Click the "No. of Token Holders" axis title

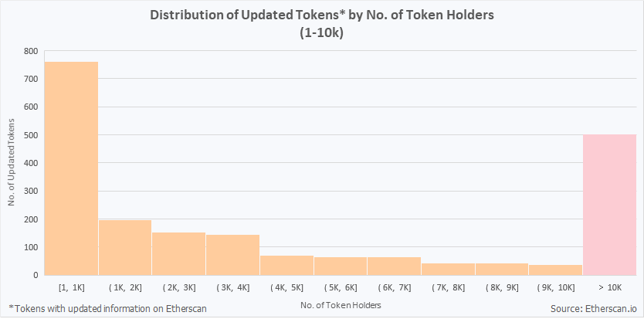pos(340,304)
